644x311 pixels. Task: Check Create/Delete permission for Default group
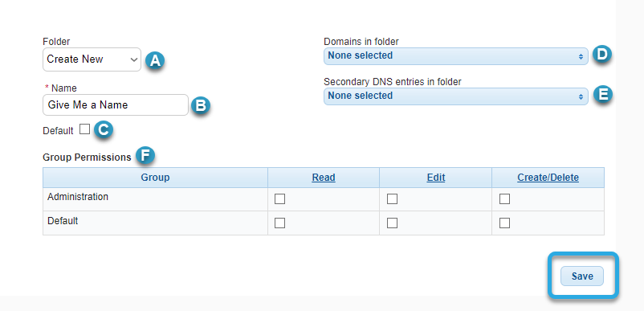click(504, 223)
